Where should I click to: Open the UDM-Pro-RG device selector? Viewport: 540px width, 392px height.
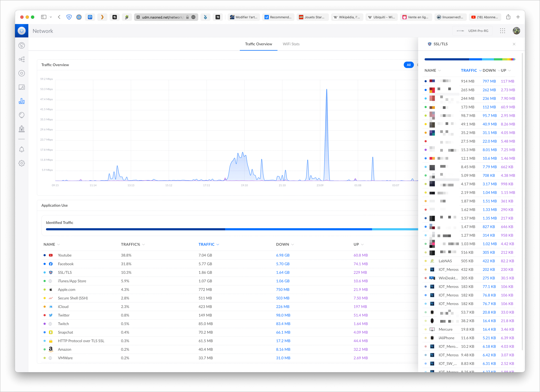pyautogui.click(x=472, y=31)
